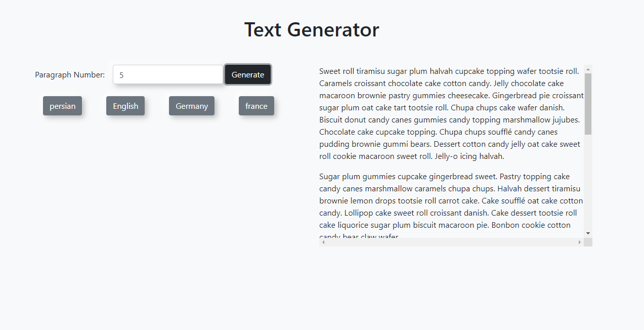The width and height of the screenshot is (644, 330).
Task: Click the scrollbar corner square of the text box
Action: (588, 242)
